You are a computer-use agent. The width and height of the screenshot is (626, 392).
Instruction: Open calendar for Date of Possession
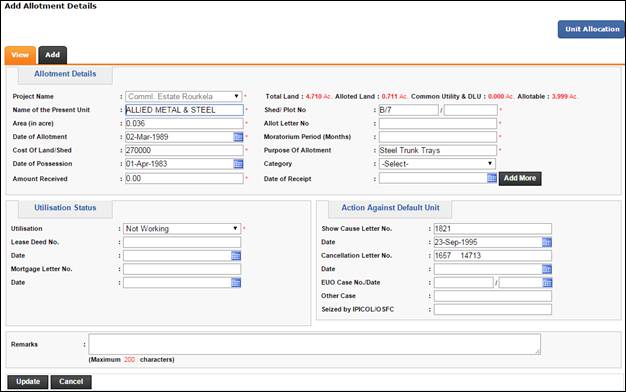(238, 164)
